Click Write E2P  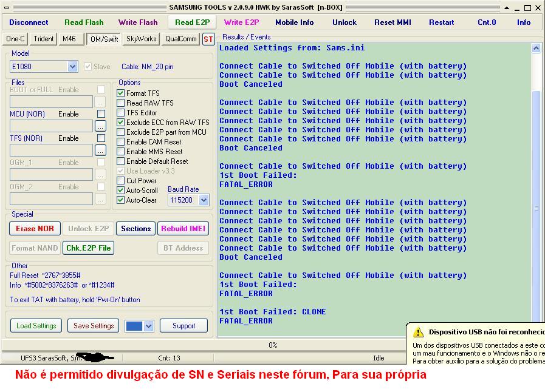(x=242, y=22)
